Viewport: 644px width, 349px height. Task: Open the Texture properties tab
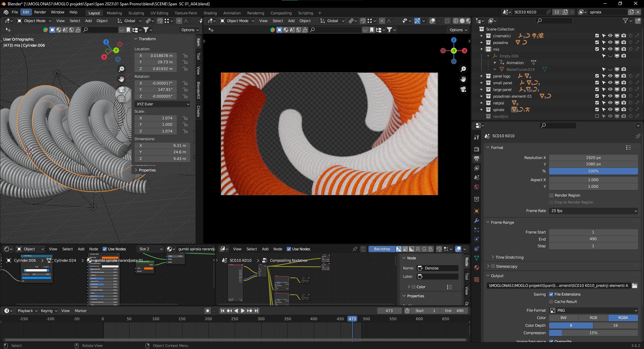[x=477, y=279]
